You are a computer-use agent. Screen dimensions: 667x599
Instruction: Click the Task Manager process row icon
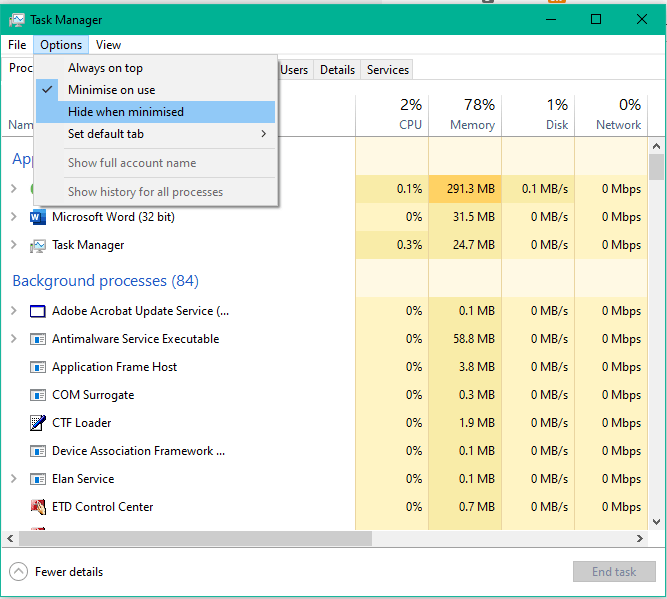(x=37, y=245)
